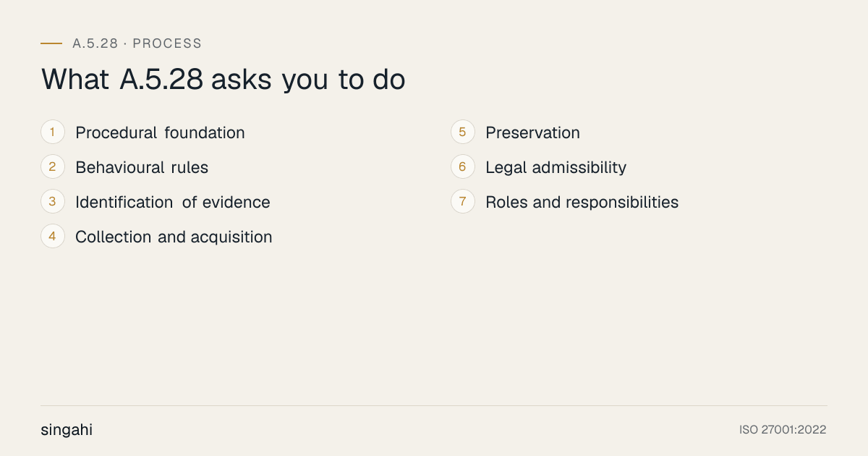868x456 pixels.
Task: Open Identification of evidence item
Action: (173, 203)
